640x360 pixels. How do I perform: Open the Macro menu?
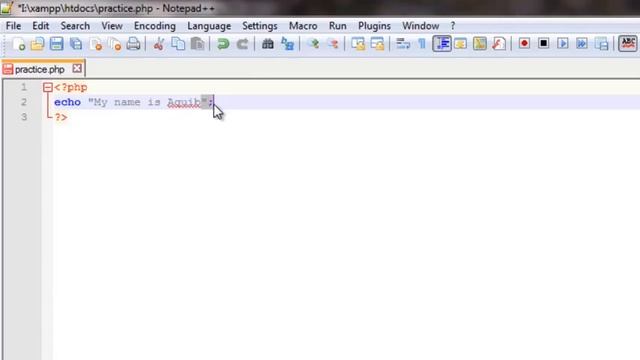coord(303,26)
